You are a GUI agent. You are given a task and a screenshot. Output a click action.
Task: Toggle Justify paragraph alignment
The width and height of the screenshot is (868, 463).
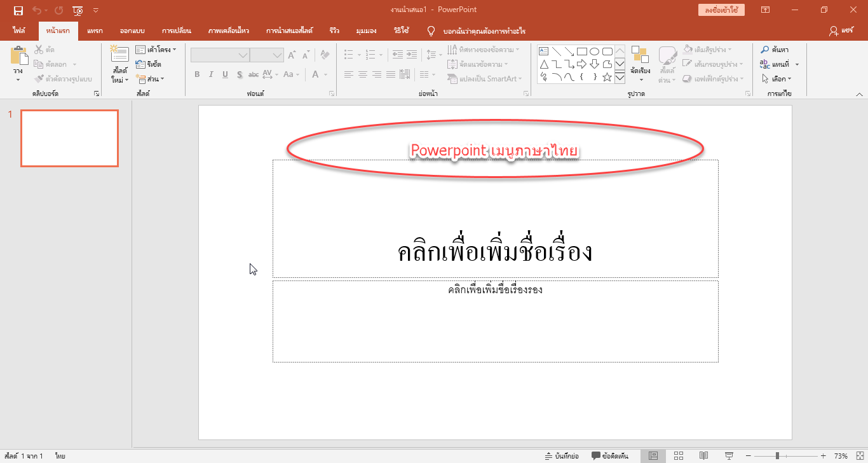click(x=390, y=74)
